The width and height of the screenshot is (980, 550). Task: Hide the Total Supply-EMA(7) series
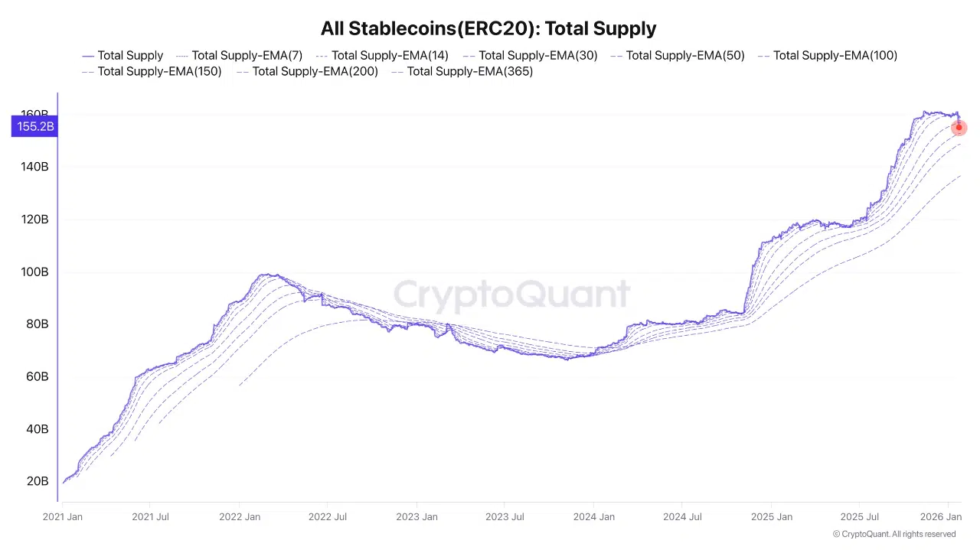click(239, 55)
